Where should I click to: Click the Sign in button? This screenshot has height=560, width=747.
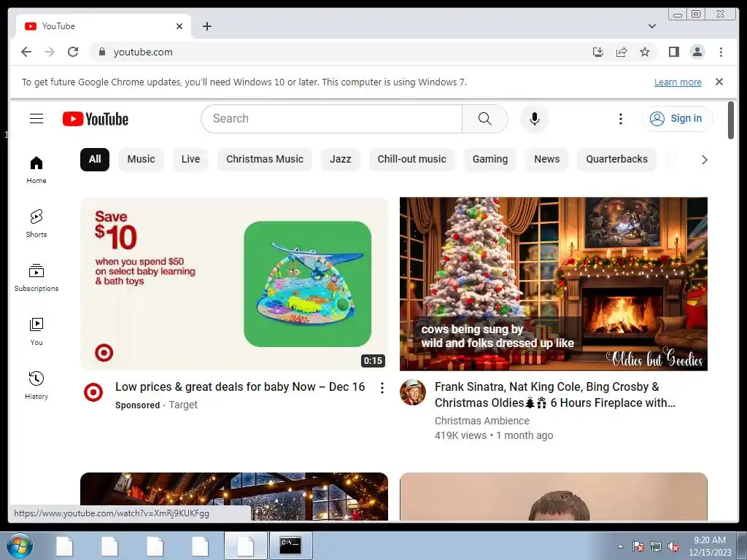point(677,119)
